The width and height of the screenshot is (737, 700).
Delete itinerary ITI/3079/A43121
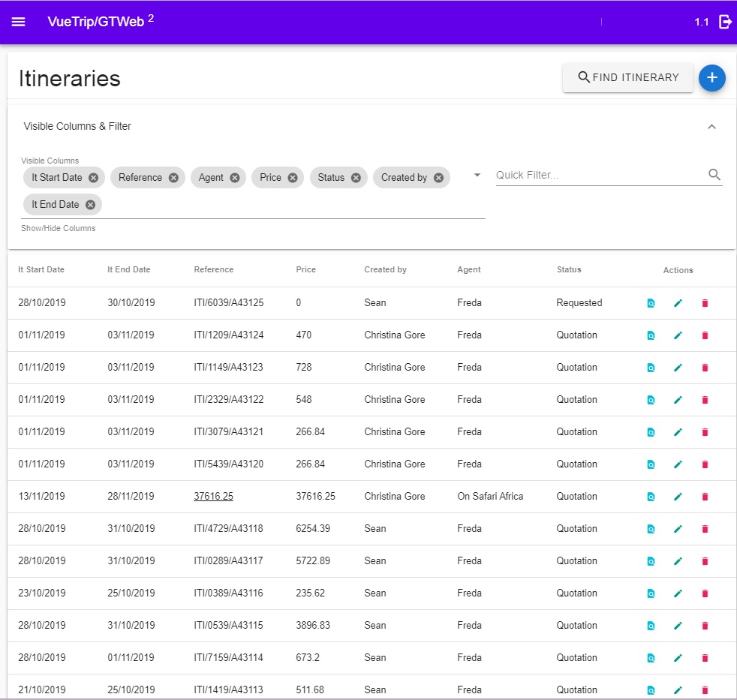[705, 432]
